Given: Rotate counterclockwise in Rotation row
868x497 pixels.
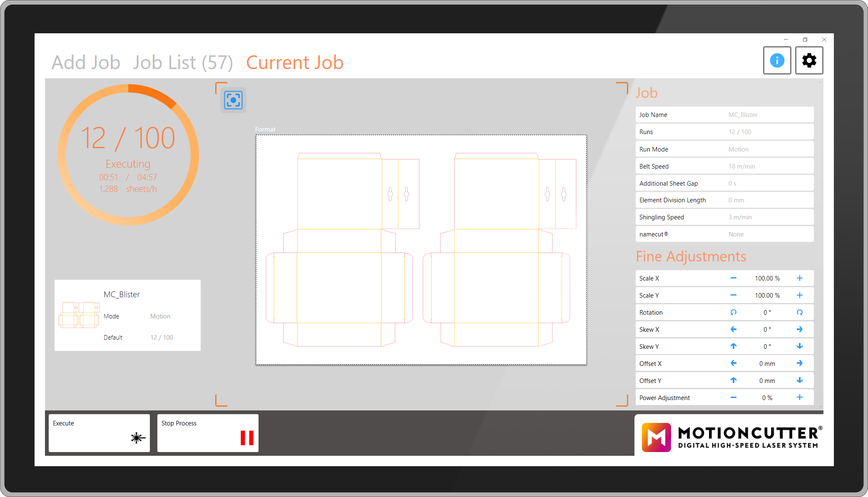Looking at the screenshot, I should (734, 312).
